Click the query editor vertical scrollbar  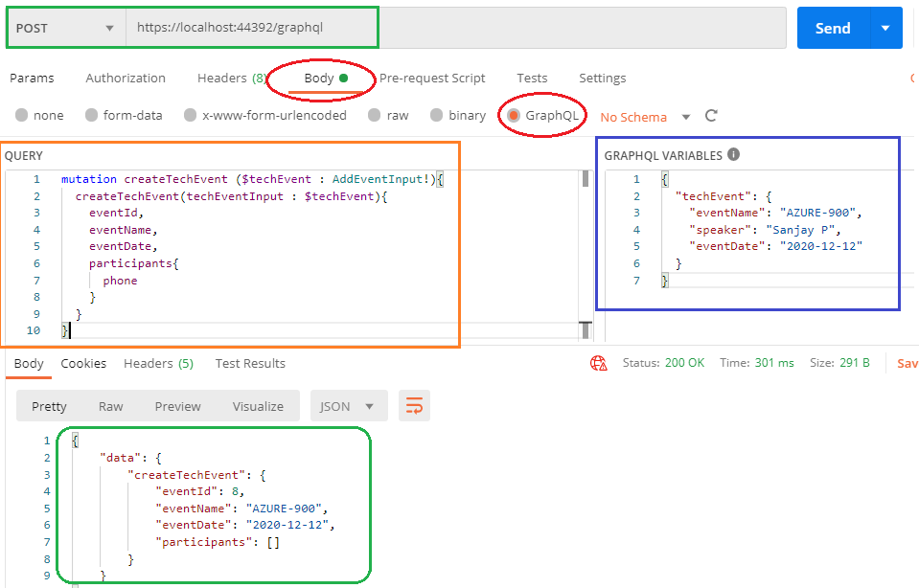coord(585,249)
